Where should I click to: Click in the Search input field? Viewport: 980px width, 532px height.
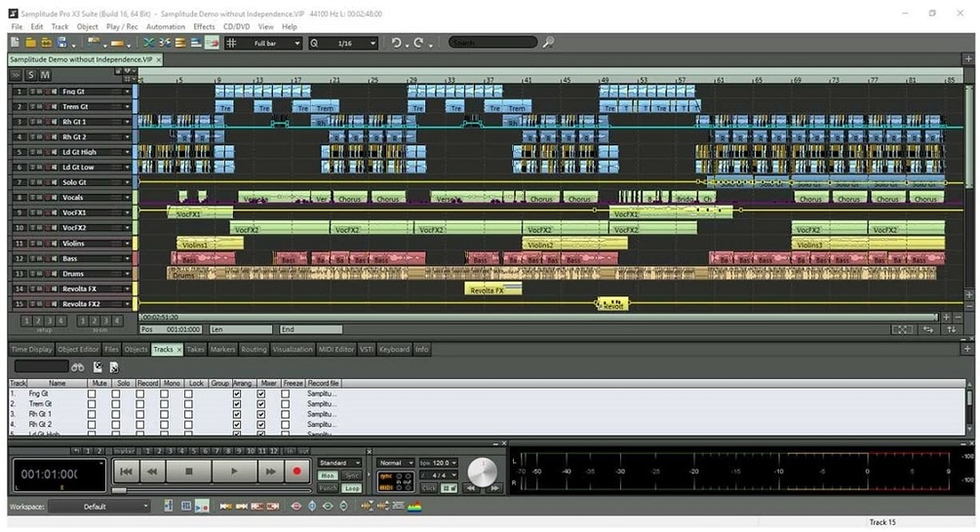click(492, 43)
